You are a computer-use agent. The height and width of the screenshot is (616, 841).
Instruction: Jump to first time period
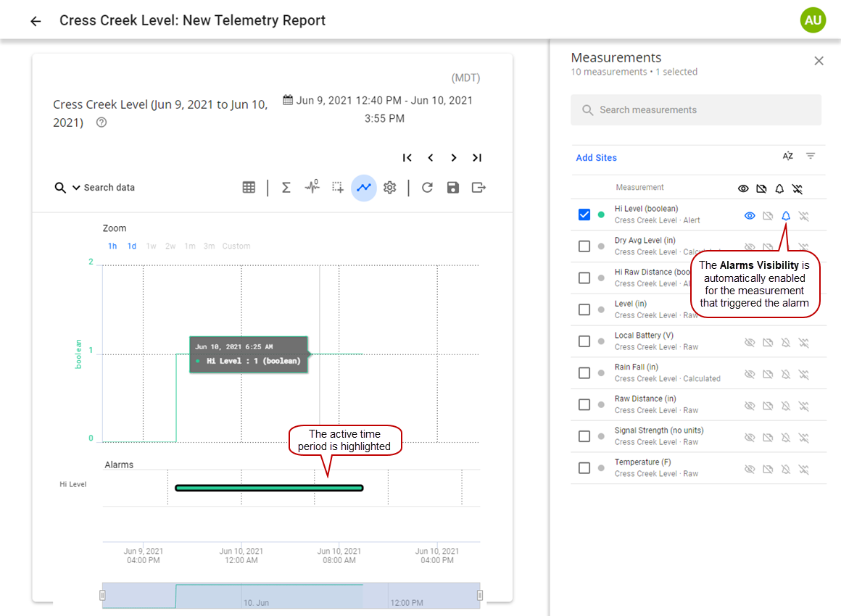(407, 158)
